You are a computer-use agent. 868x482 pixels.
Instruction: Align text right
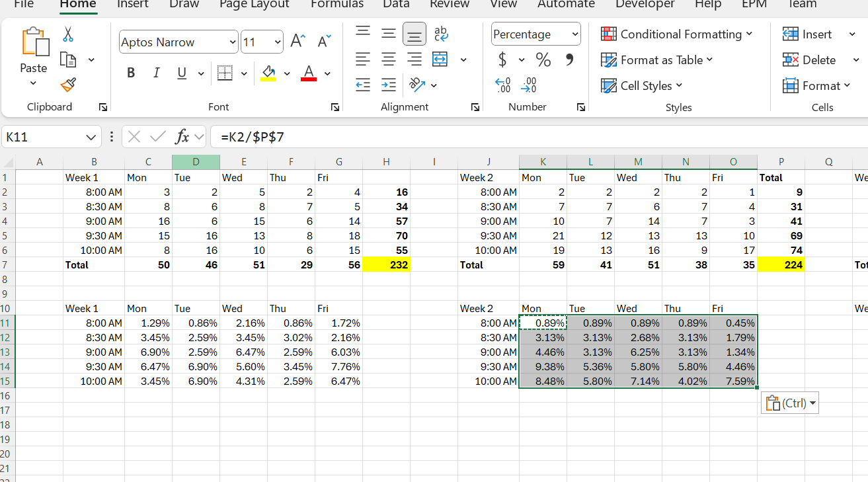click(414, 60)
